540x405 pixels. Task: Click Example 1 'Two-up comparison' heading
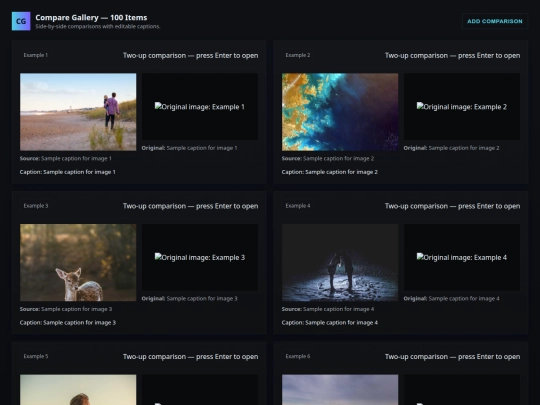click(190, 55)
